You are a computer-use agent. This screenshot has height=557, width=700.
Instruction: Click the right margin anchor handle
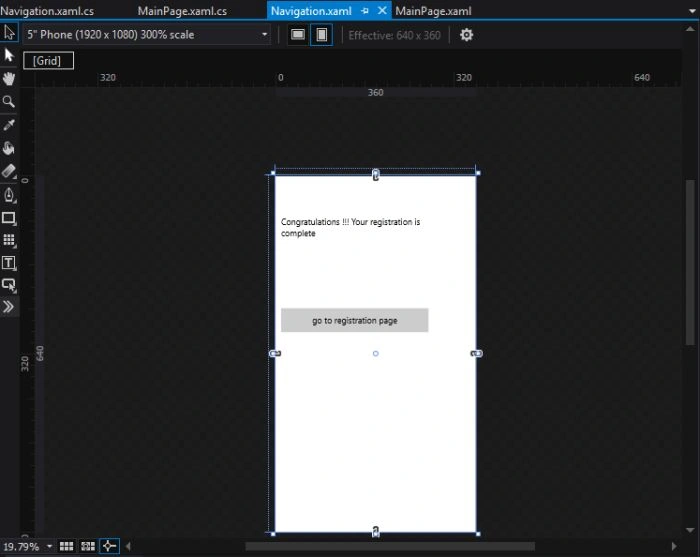[x=477, y=353]
